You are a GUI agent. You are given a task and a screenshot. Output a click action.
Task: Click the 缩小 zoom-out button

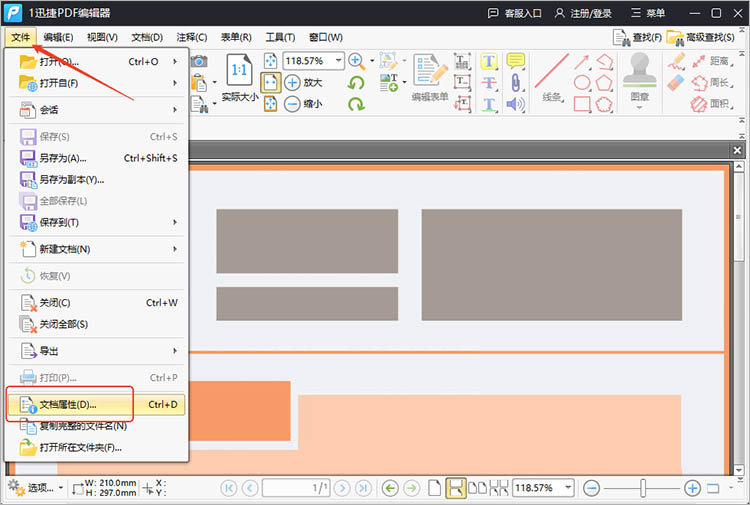(303, 104)
